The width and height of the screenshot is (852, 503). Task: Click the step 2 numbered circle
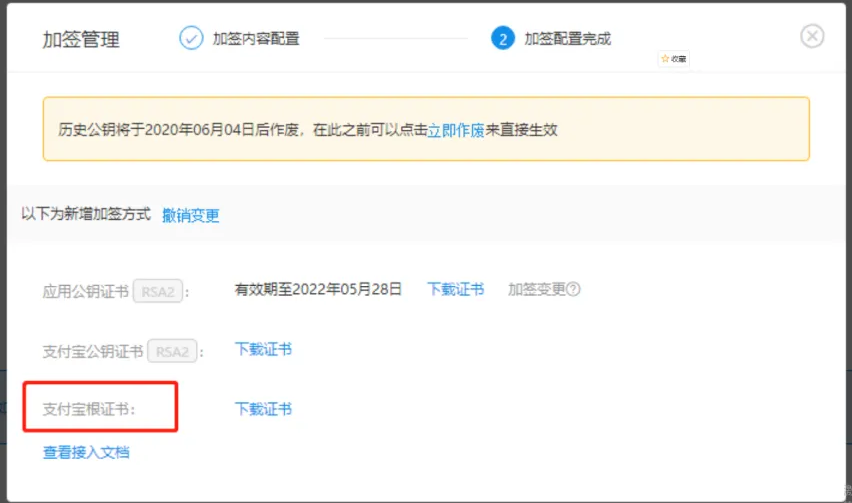click(502, 38)
